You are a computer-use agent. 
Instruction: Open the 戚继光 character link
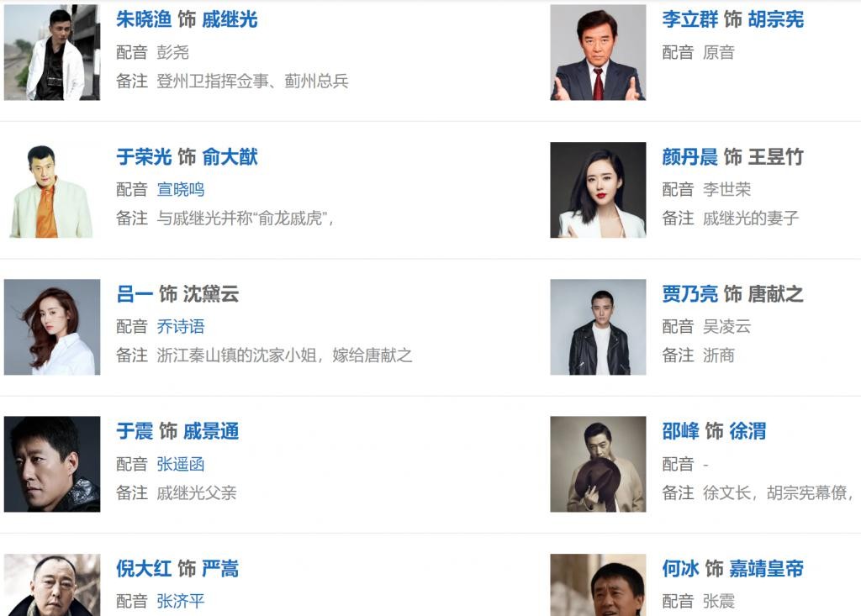tap(230, 20)
